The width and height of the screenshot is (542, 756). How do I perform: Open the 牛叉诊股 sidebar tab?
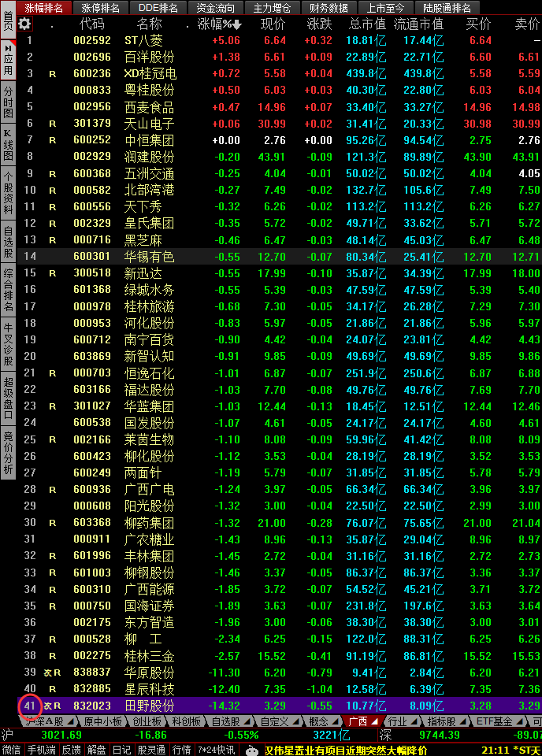click(x=8, y=344)
